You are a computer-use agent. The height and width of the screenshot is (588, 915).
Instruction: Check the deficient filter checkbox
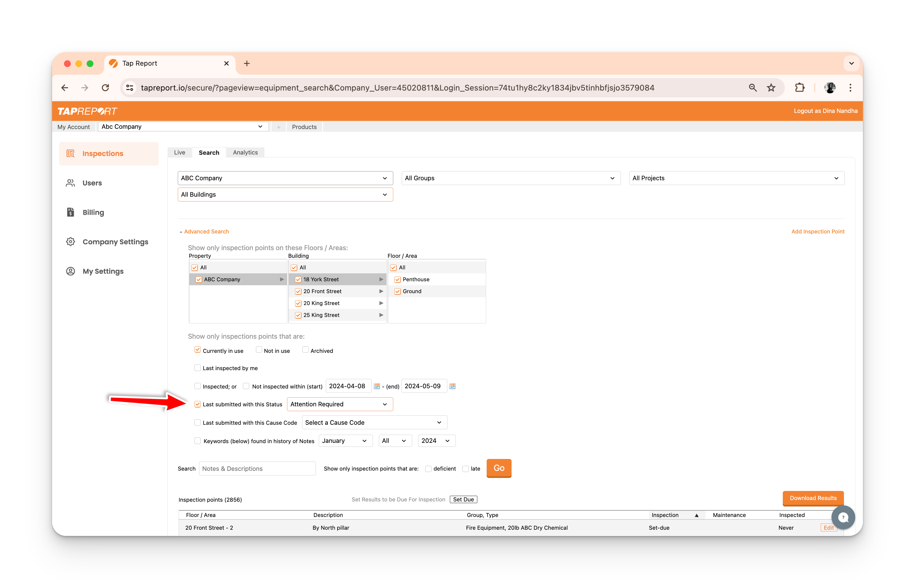428,469
